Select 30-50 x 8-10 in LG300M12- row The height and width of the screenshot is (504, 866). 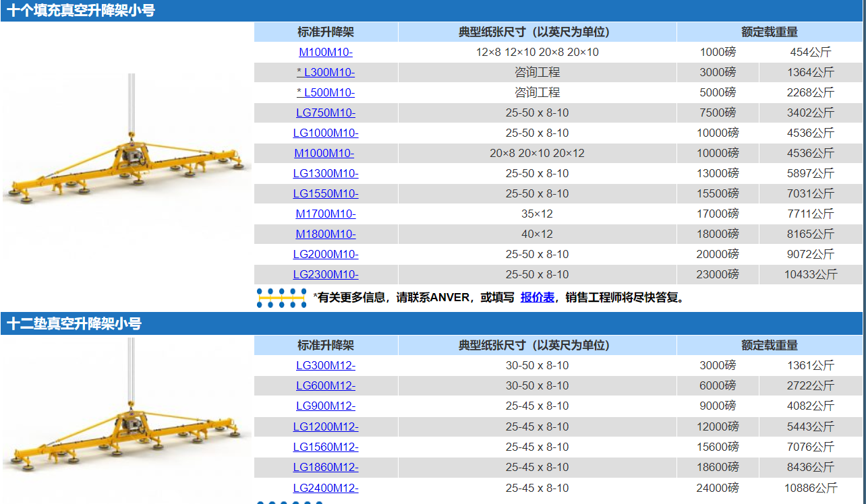pyautogui.click(x=537, y=365)
